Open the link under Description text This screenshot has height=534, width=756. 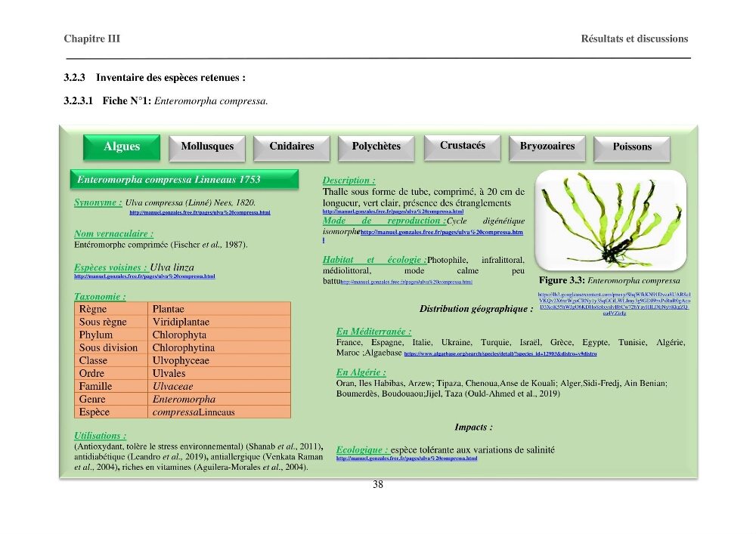(x=393, y=211)
